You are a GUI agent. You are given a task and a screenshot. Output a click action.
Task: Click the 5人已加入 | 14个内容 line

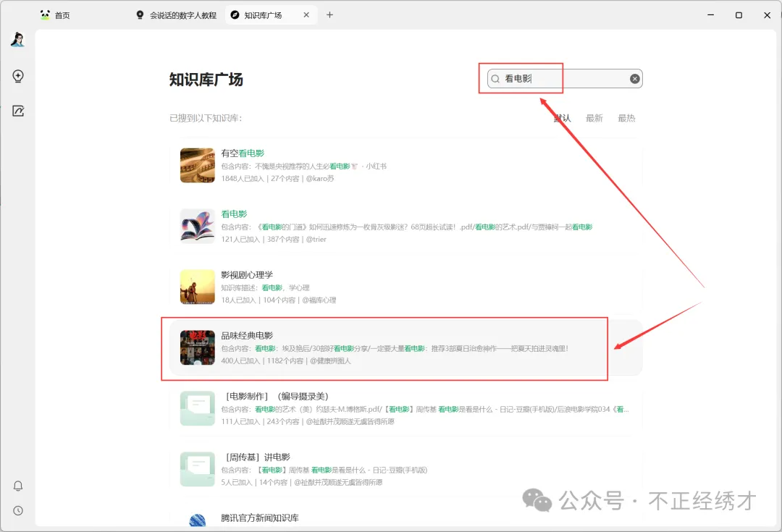(x=302, y=483)
